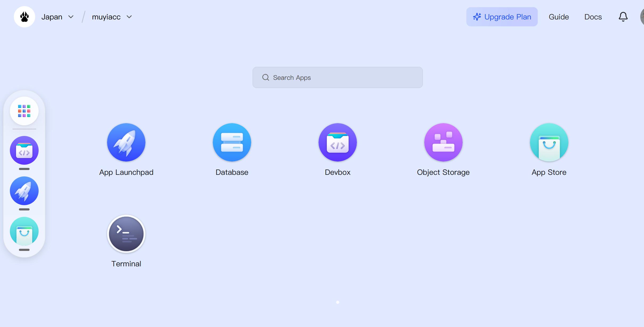Open the user profile avatar at edge

(x=642, y=17)
